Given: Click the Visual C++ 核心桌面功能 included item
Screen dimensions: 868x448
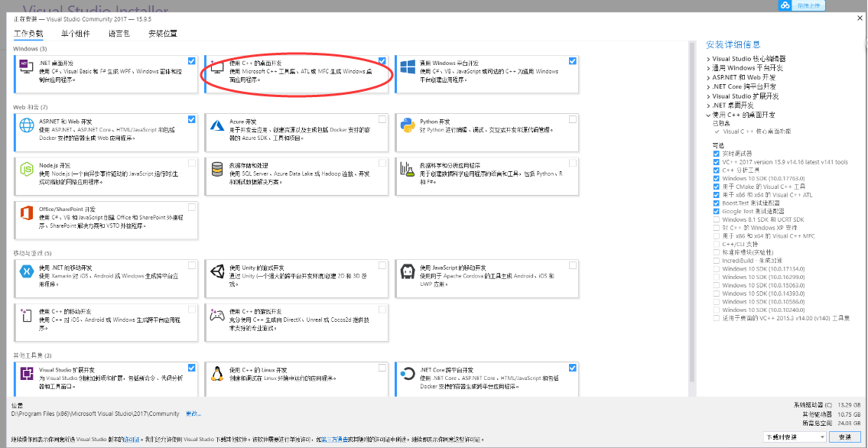Looking at the screenshot, I should (x=757, y=131).
